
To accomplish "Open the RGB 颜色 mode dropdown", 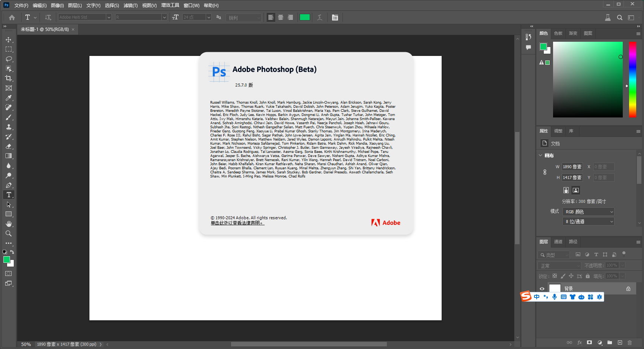I will pos(588,212).
